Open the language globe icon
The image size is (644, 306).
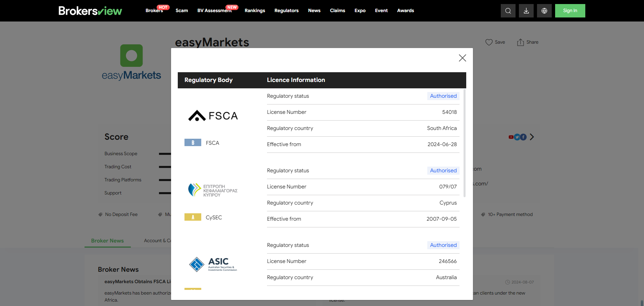pyautogui.click(x=544, y=11)
